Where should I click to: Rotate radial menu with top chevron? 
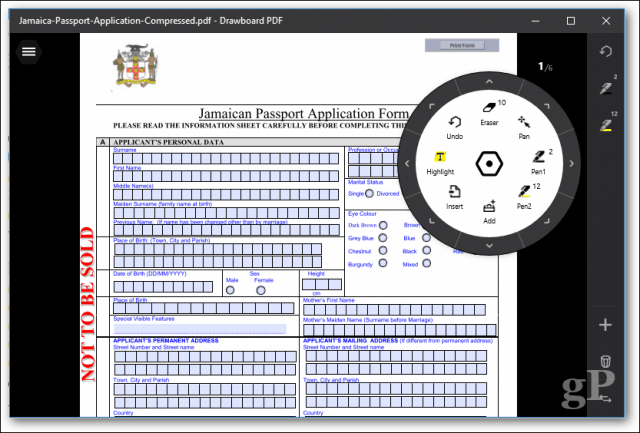point(489,82)
